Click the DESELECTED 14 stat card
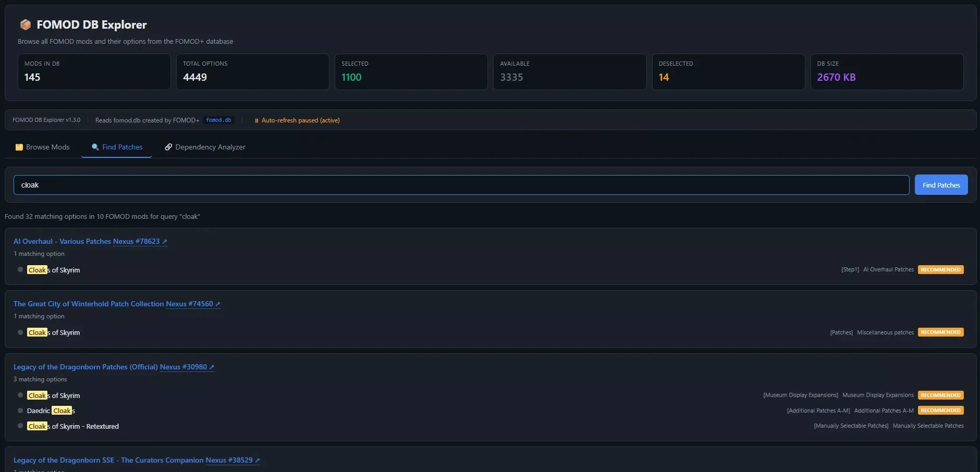980x472 pixels. tap(728, 72)
